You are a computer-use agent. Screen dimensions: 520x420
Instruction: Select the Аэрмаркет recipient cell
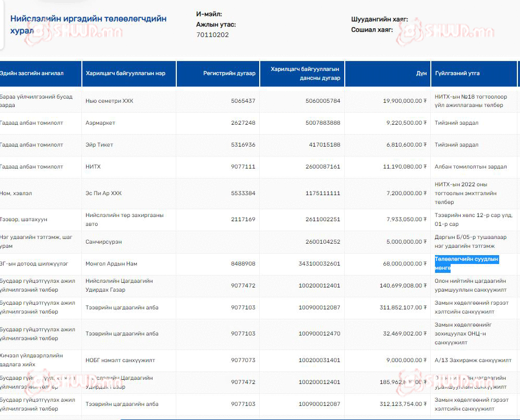point(100,123)
